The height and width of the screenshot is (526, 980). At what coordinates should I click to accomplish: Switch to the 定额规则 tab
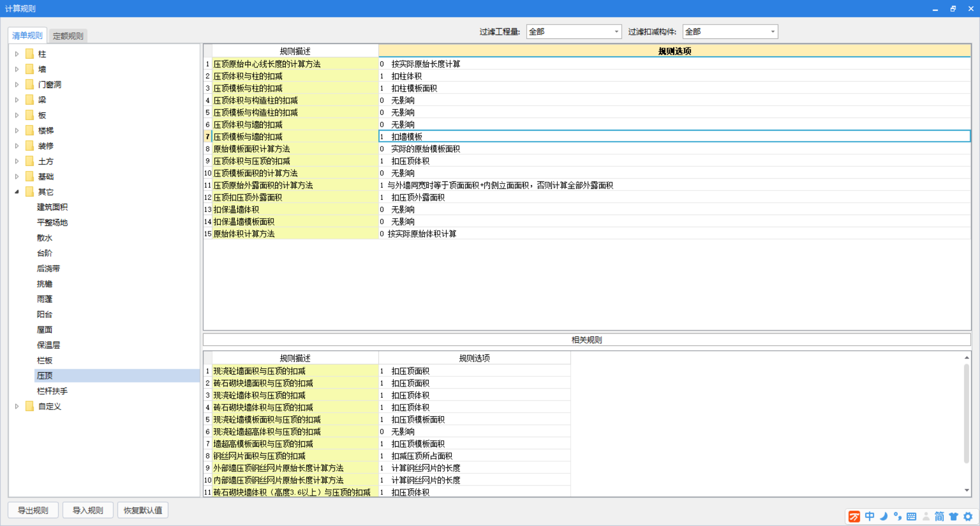point(68,36)
